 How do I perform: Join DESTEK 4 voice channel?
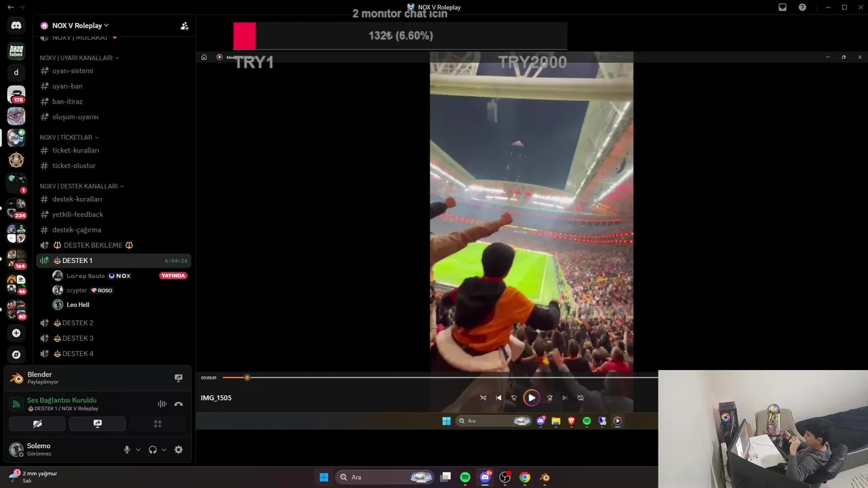113,353
